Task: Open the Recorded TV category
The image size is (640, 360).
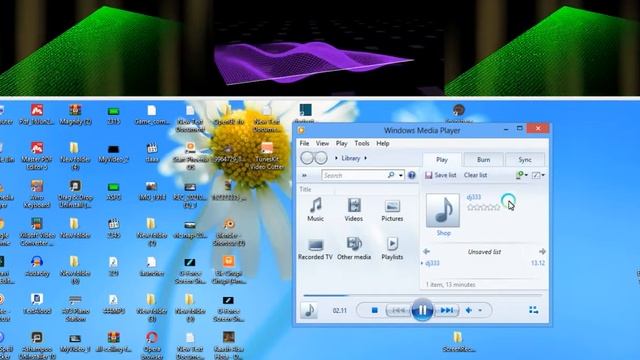Action: (315, 249)
